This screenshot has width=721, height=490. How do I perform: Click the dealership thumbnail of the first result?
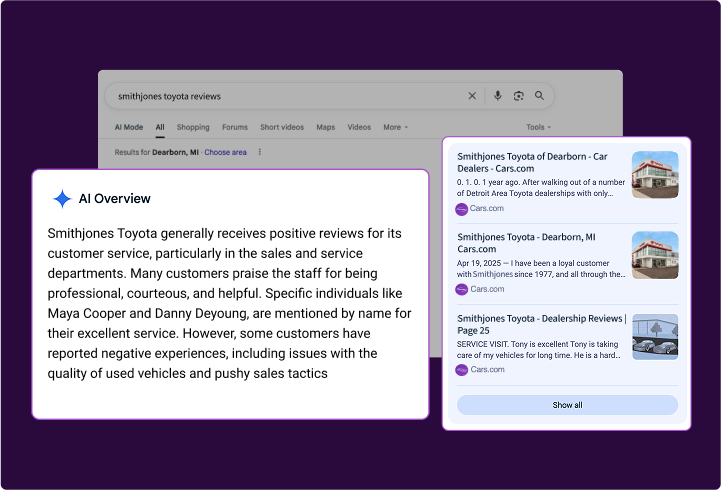pyautogui.click(x=655, y=175)
